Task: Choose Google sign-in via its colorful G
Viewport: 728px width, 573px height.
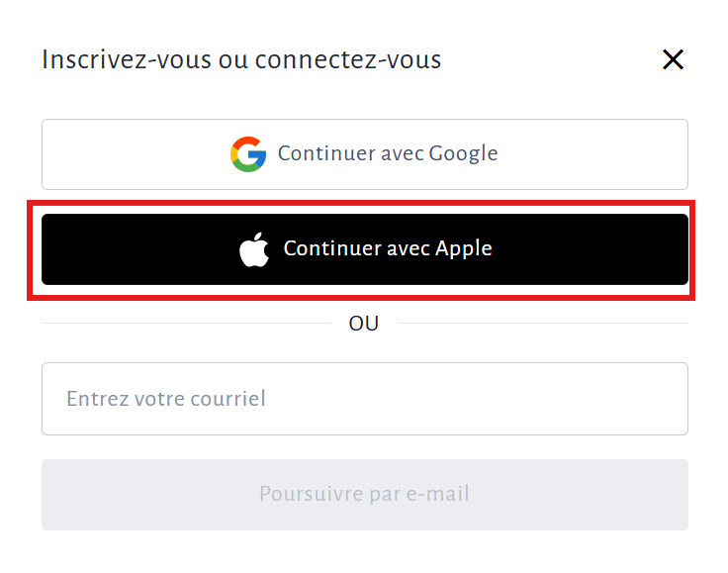Action: pyautogui.click(x=248, y=154)
